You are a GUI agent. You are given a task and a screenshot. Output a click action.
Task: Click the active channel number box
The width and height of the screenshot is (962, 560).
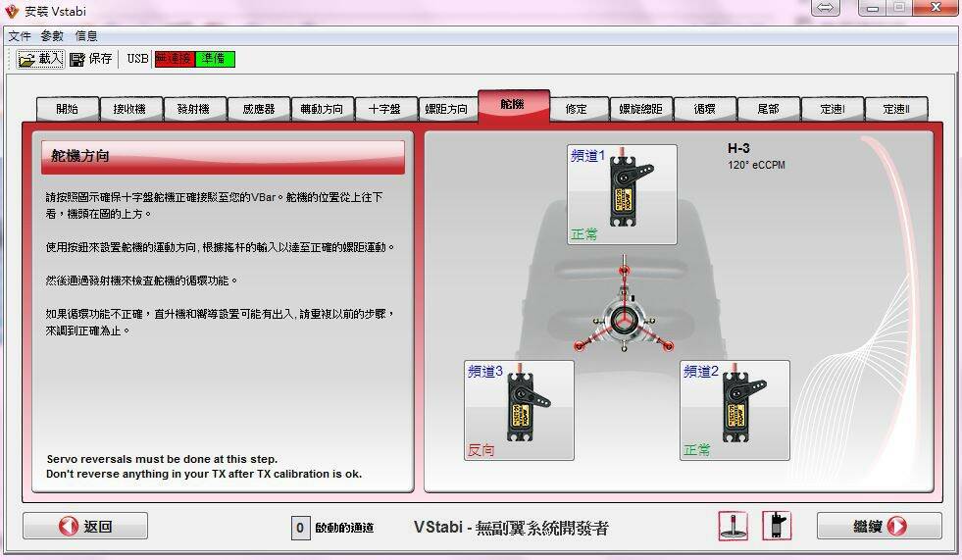click(300, 528)
